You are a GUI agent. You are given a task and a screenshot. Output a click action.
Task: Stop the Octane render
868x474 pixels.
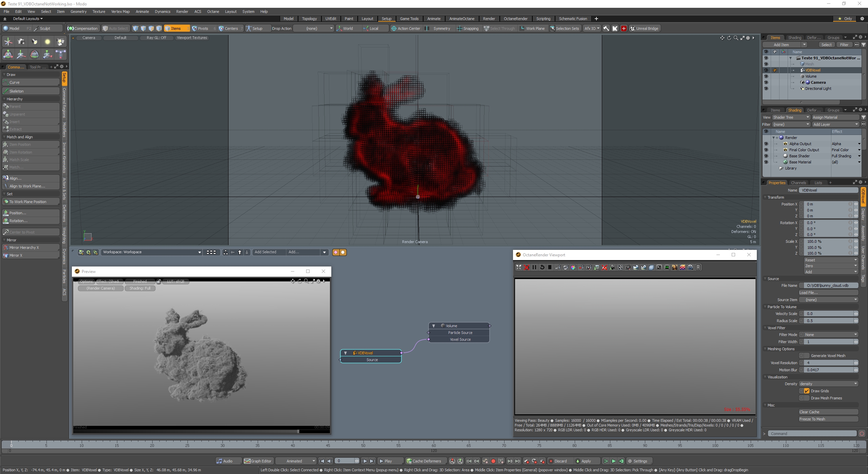(x=550, y=268)
